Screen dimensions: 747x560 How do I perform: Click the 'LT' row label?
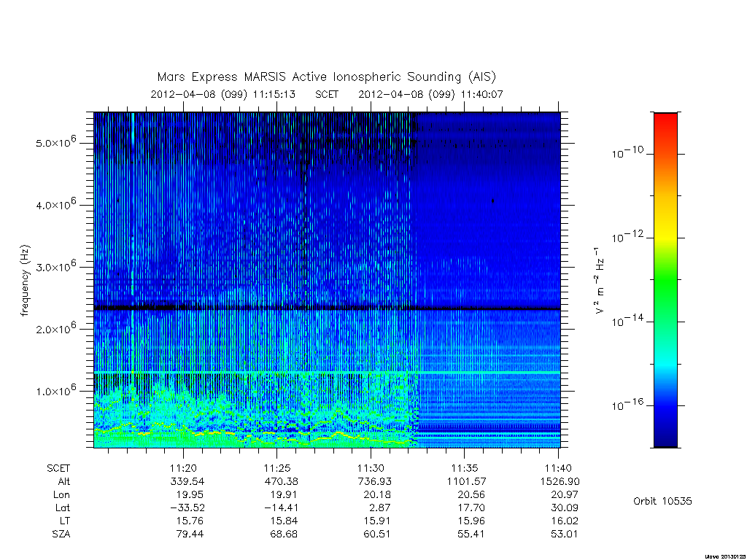[65, 521]
